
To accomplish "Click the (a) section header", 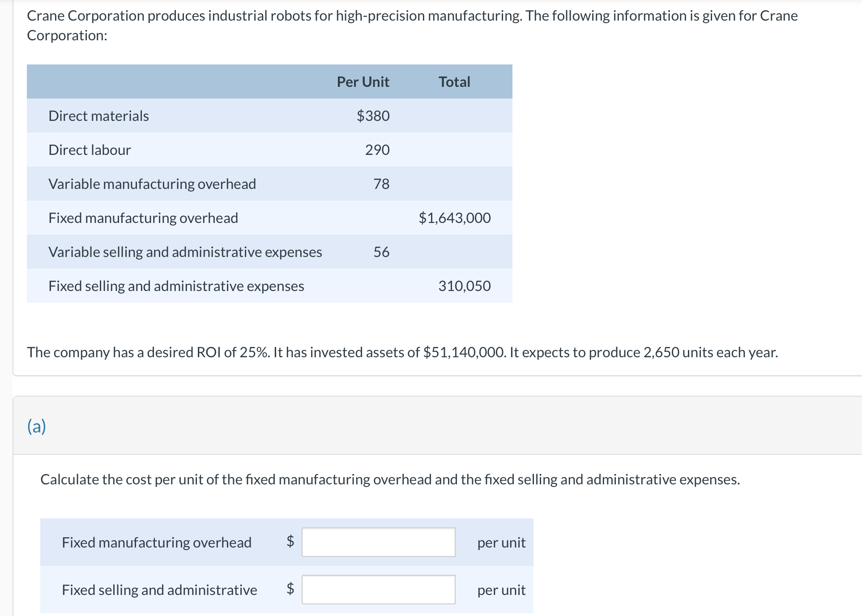I will pyautogui.click(x=37, y=426).
